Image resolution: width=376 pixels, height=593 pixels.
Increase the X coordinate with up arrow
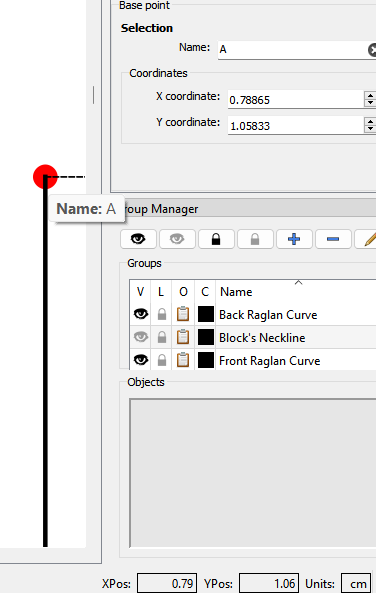[x=370, y=96]
